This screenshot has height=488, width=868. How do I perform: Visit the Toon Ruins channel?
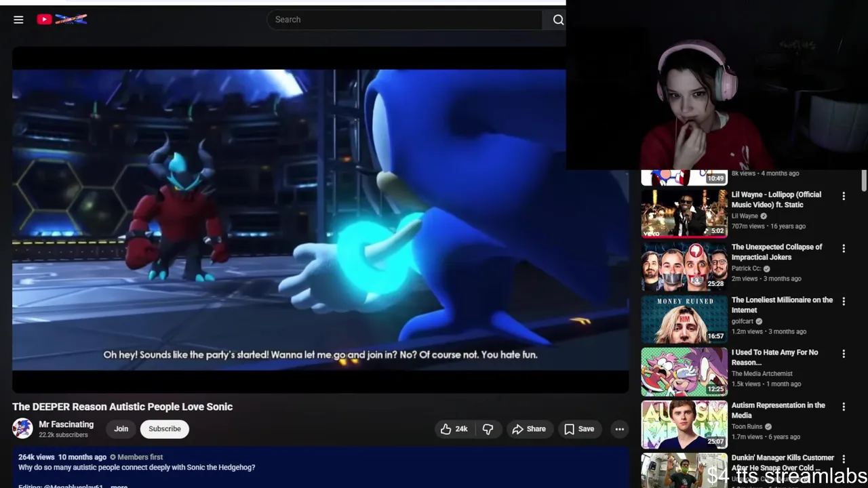747,426
